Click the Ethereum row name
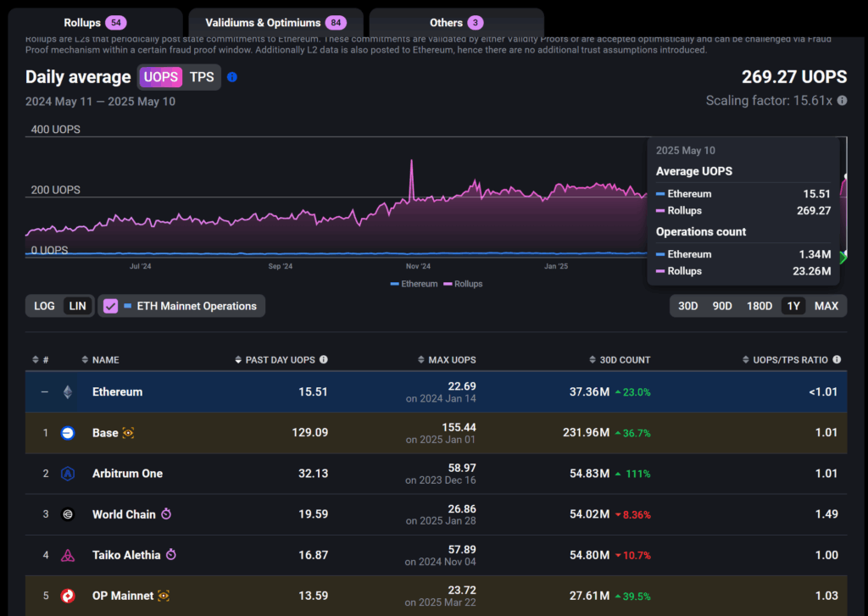Screen dimensions: 868x616 click(x=117, y=391)
